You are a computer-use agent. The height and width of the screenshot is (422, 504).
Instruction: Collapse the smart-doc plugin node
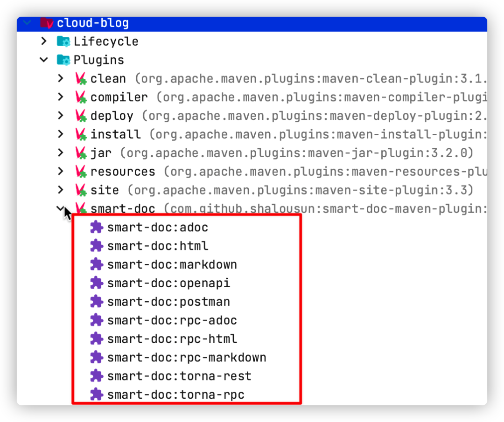tap(60, 208)
